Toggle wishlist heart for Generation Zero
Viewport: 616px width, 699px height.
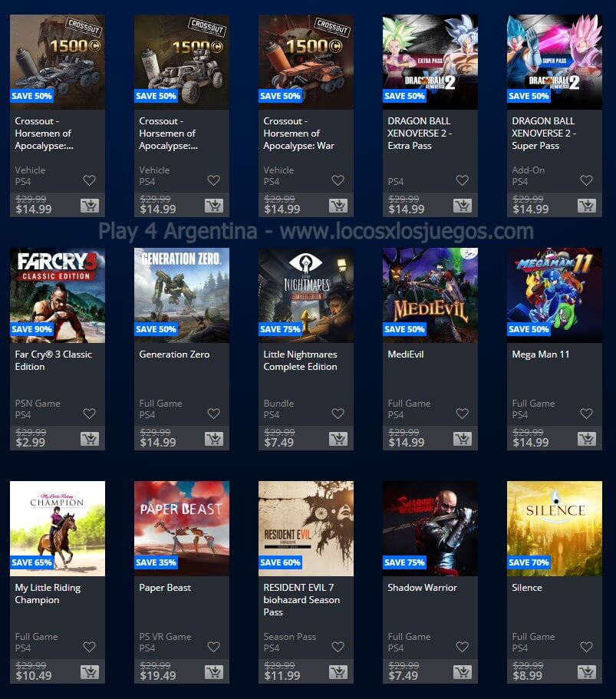[x=214, y=414]
